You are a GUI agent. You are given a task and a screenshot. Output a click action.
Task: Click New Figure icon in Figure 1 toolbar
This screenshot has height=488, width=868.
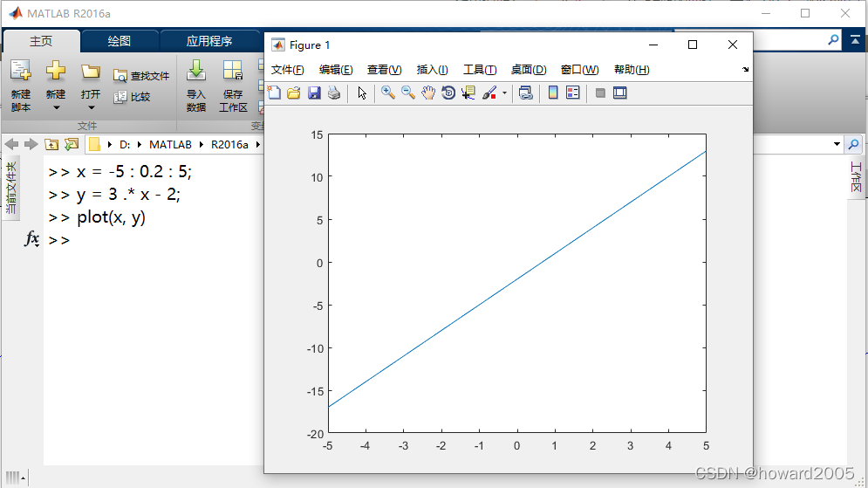(x=274, y=93)
